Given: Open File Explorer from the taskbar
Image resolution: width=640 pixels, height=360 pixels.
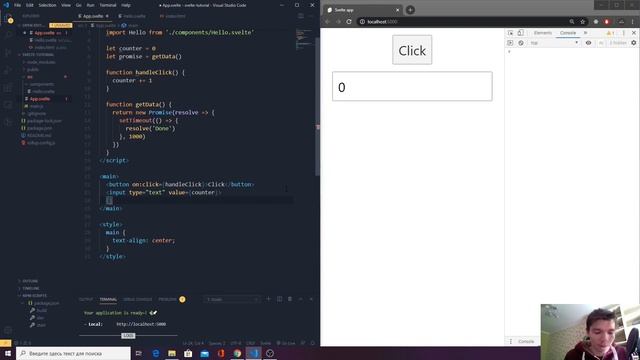Looking at the screenshot, I should (172, 353).
